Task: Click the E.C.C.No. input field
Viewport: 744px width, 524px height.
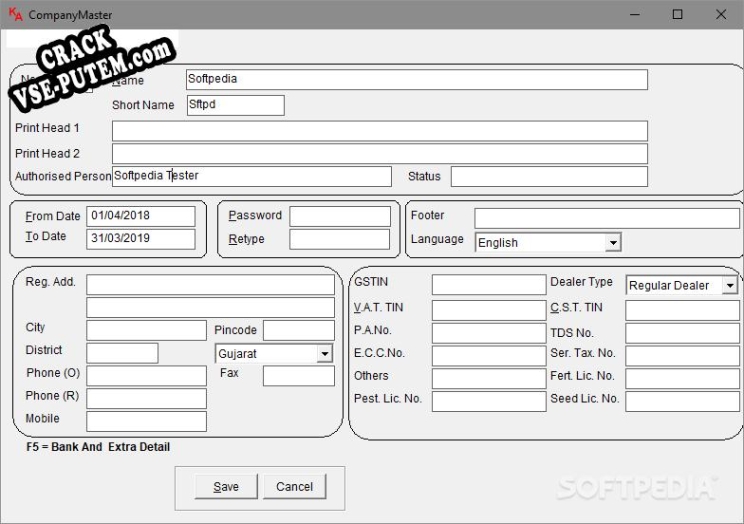Action: click(x=489, y=356)
